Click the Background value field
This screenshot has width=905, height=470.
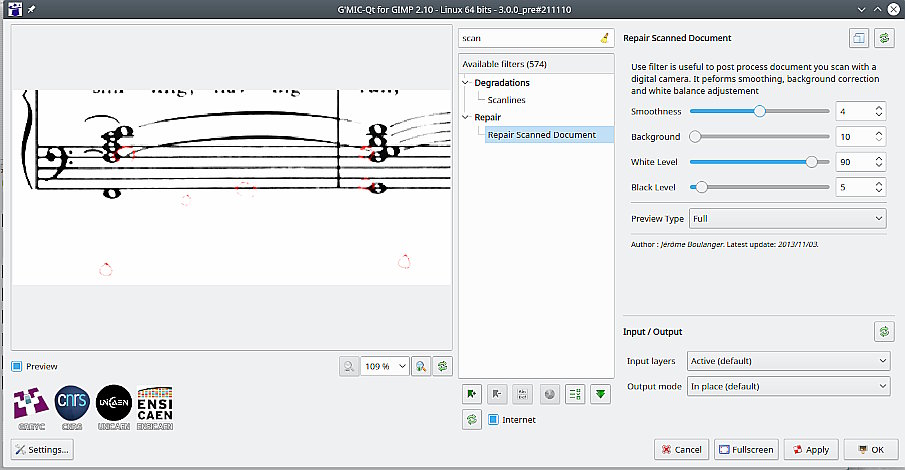854,137
